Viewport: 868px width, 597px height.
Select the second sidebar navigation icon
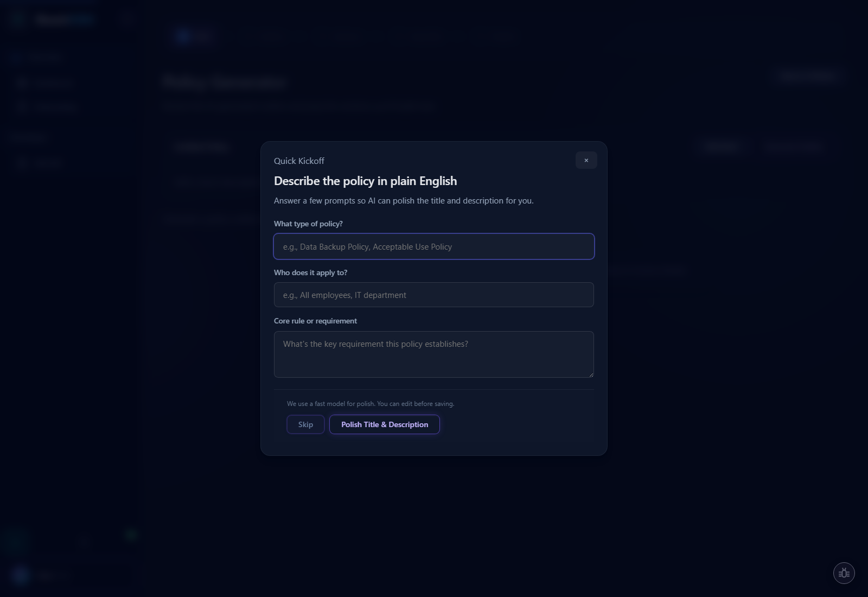point(23,82)
